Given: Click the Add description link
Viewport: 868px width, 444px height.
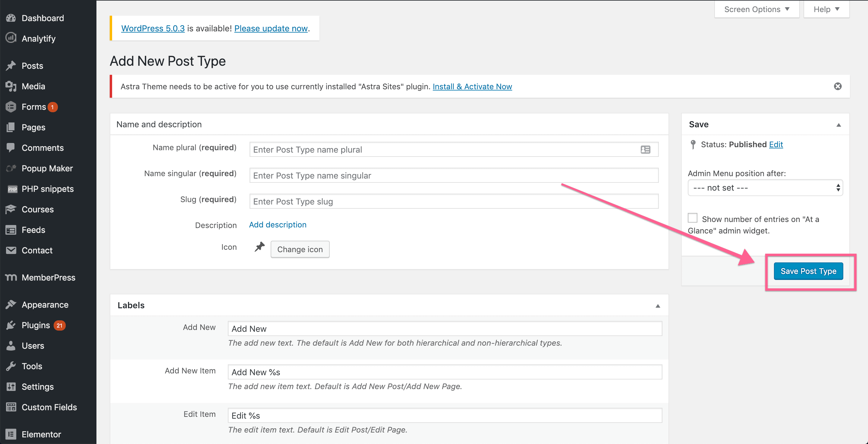Looking at the screenshot, I should point(278,224).
